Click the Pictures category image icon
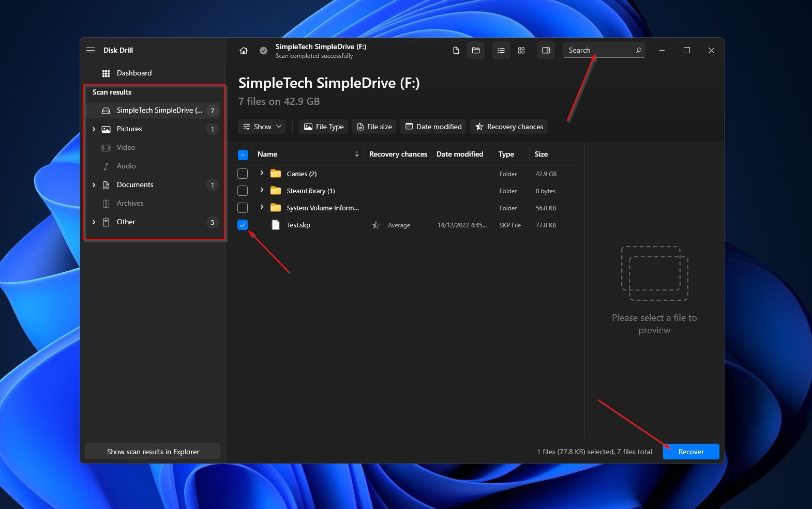This screenshot has width=812, height=509. [x=106, y=129]
